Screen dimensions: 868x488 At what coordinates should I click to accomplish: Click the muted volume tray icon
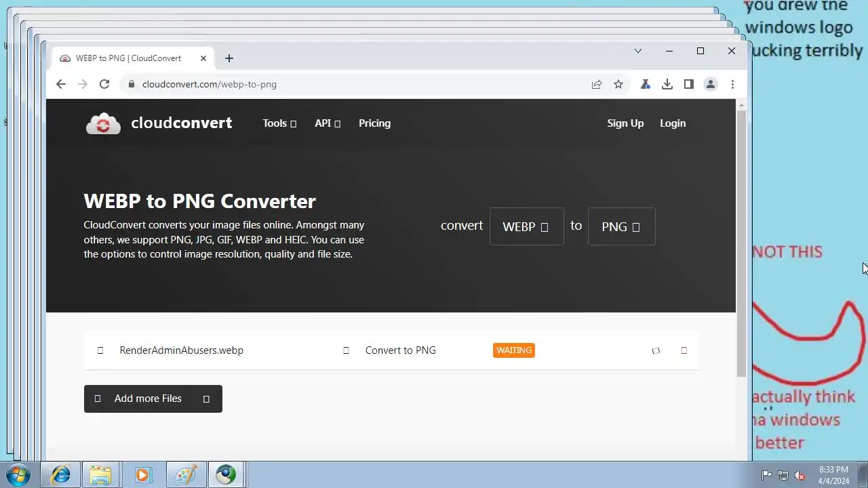tap(800, 475)
